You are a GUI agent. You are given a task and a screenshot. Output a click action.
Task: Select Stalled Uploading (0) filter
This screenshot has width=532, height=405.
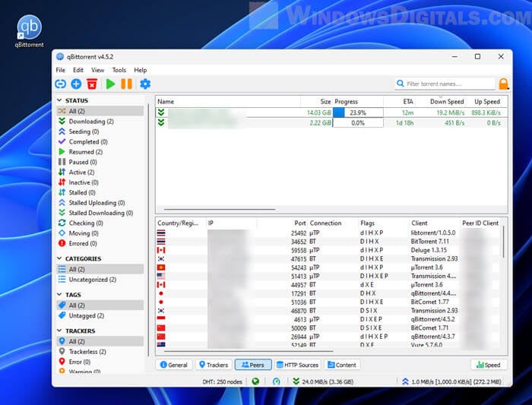pyautogui.click(x=100, y=202)
